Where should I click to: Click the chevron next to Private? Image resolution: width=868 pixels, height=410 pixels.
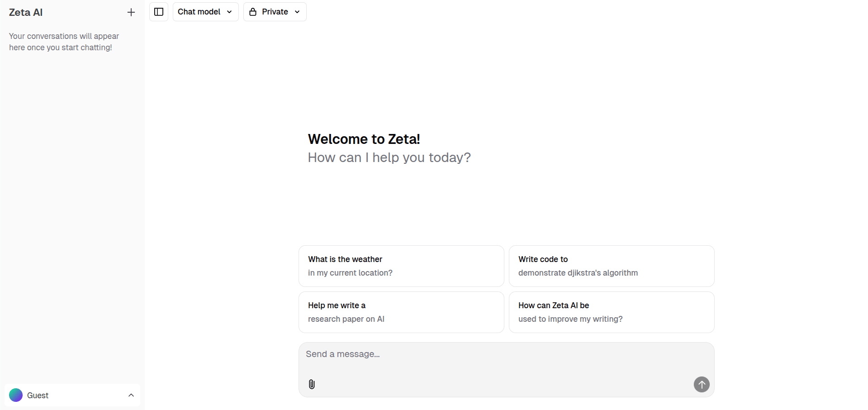tap(297, 12)
